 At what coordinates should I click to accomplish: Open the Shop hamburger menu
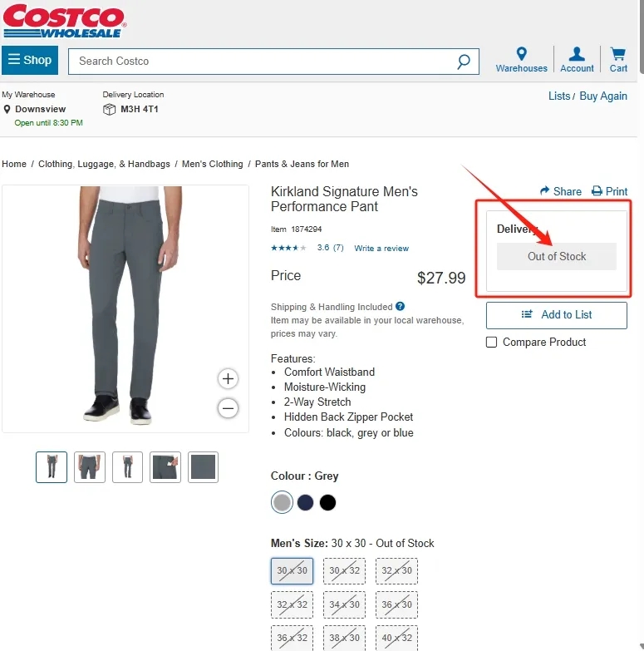tap(30, 60)
